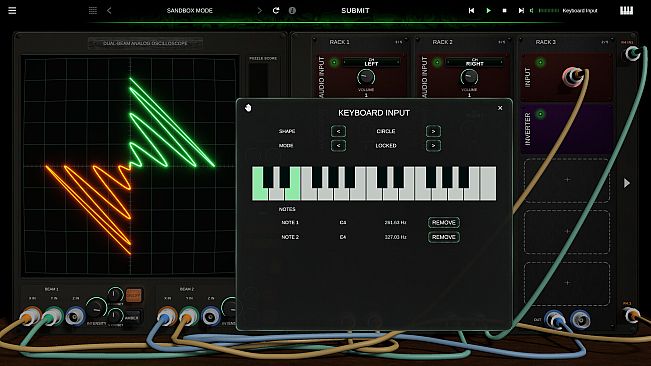Add module in third empty Rack 3 slot
The height and width of the screenshot is (366, 651).
[567, 283]
